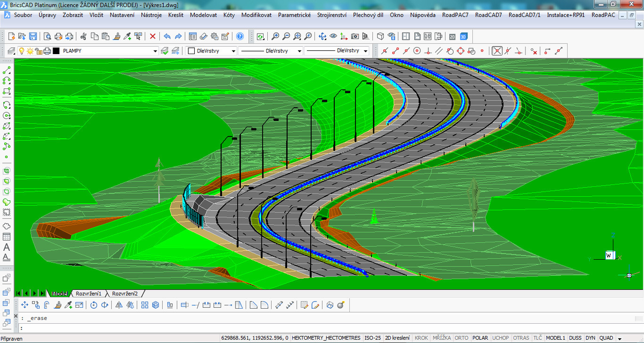Viewport: 644px width, 343px height.
Task: Toggle ORTO mode in status bar
Action: point(462,338)
